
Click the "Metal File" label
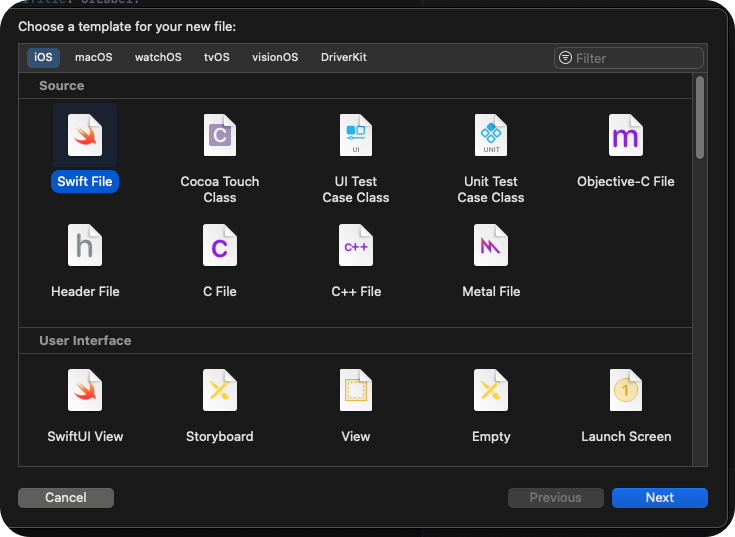pyautogui.click(x=491, y=291)
